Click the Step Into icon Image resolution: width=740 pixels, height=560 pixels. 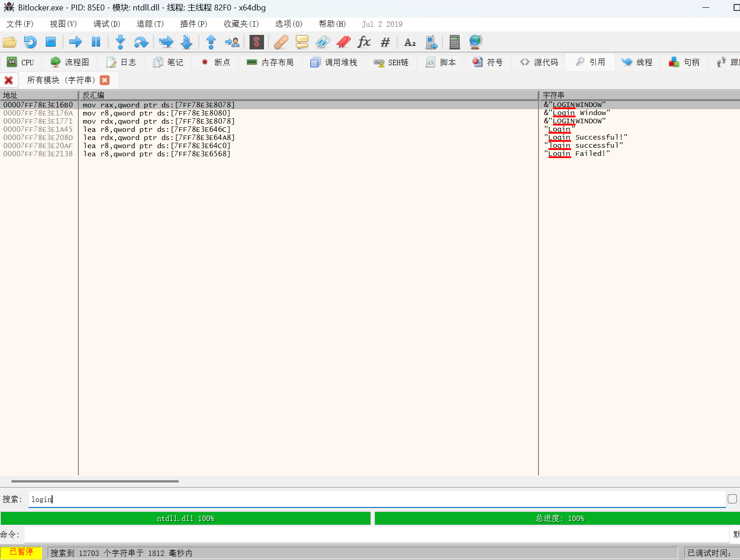[120, 42]
